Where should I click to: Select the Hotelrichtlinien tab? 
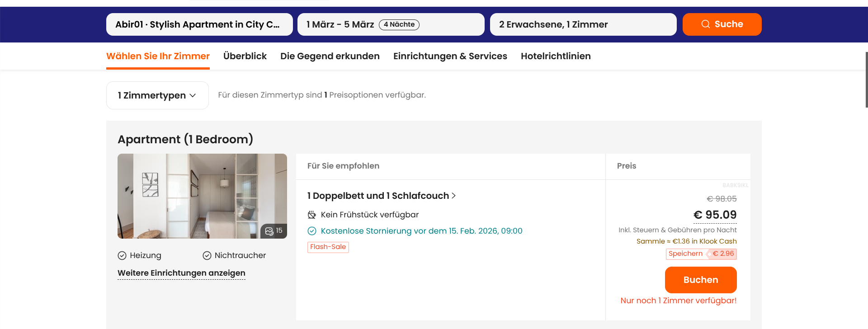(x=556, y=56)
